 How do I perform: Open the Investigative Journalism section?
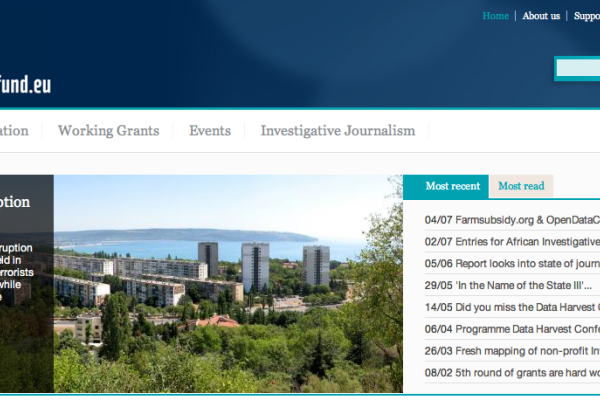click(337, 131)
